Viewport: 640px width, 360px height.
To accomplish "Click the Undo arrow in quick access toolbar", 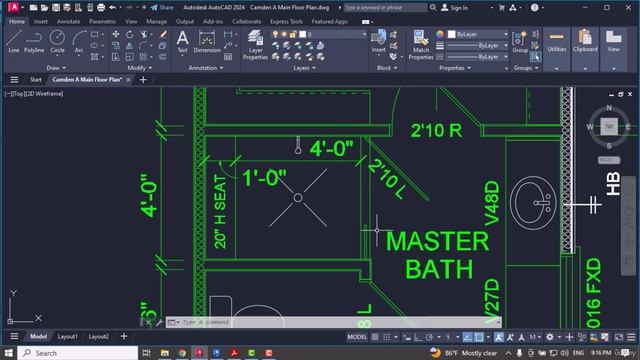I will pos(113,7).
